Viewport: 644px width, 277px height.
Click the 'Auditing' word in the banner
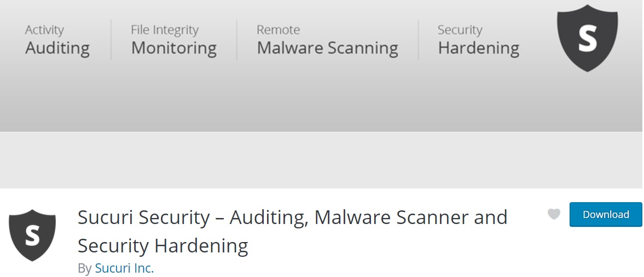click(57, 48)
